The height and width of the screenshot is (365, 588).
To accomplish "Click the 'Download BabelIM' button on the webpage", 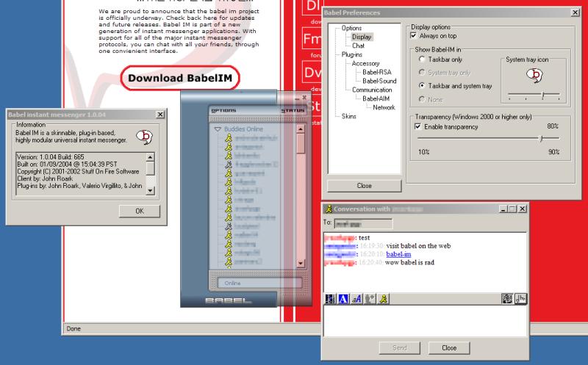I will click(x=180, y=78).
